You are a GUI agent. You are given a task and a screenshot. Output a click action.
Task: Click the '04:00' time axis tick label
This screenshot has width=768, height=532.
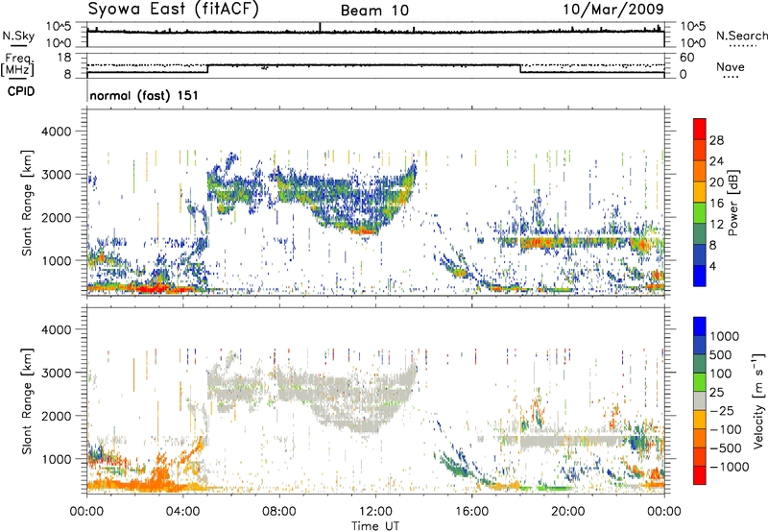tap(183, 512)
